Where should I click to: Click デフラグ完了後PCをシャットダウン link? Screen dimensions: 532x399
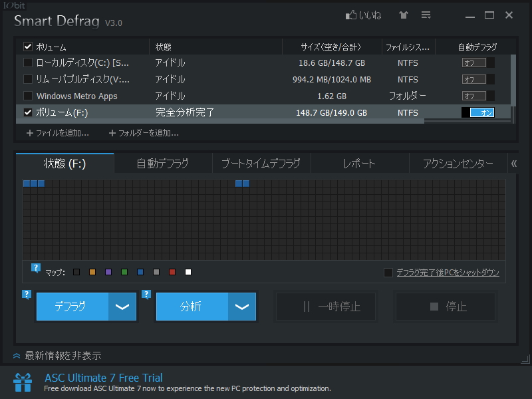click(x=448, y=273)
